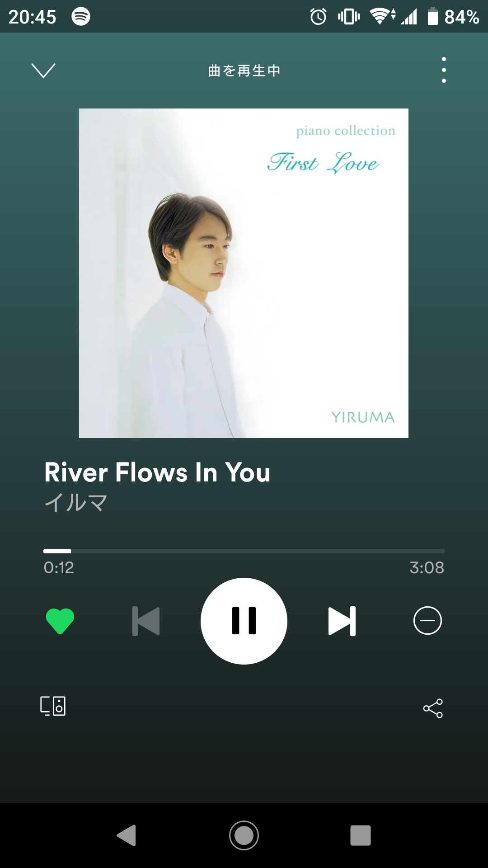This screenshot has width=488, height=868.
Task: Skip to the next track
Action: coord(342,621)
